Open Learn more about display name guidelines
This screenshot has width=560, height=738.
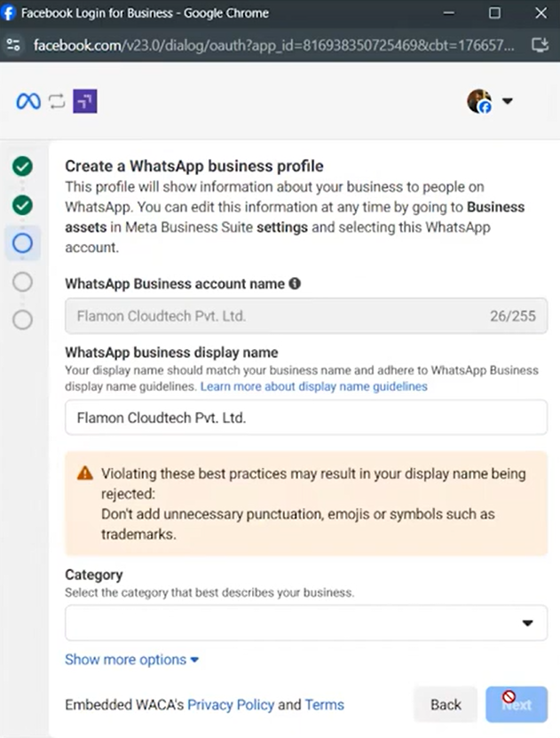tap(313, 386)
